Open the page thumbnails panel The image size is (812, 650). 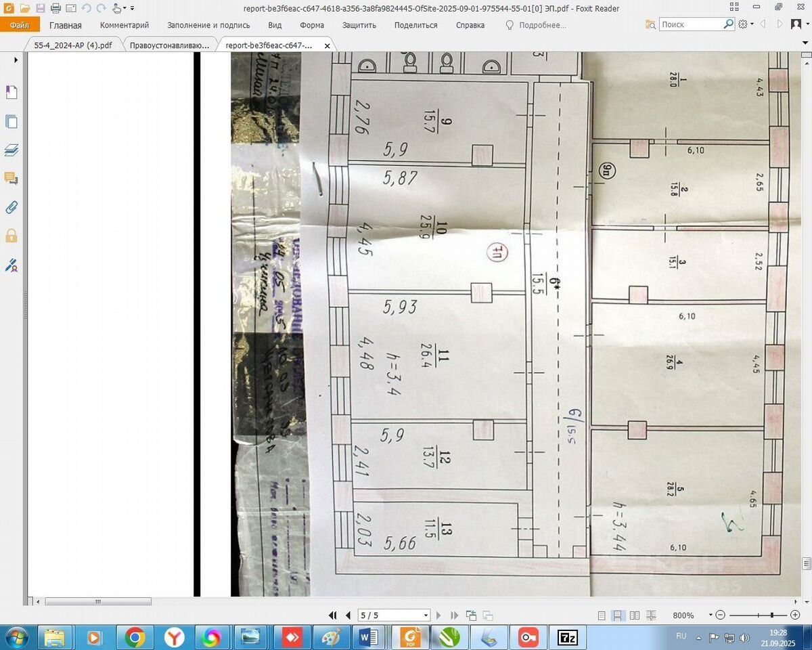click(x=12, y=122)
